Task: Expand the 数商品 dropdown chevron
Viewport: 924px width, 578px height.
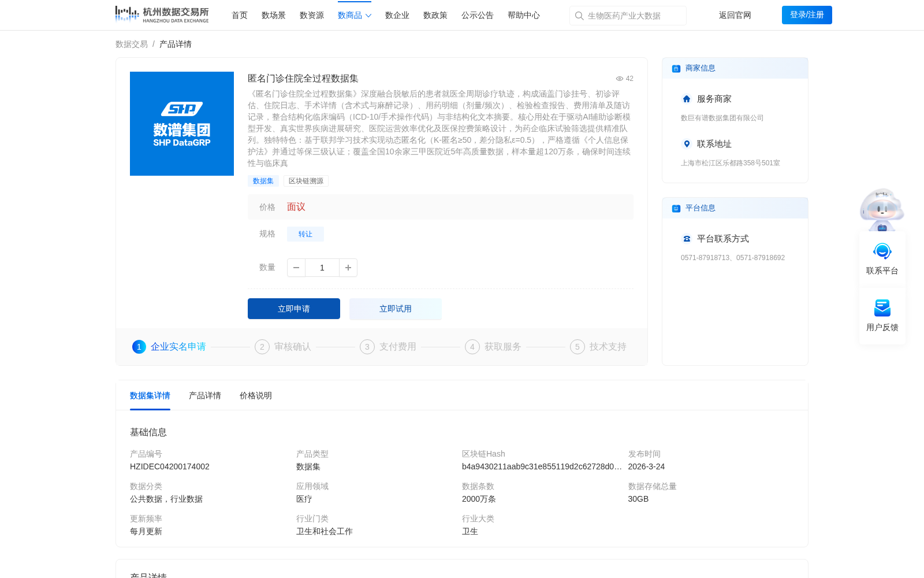Action: [x=368, y=16]
